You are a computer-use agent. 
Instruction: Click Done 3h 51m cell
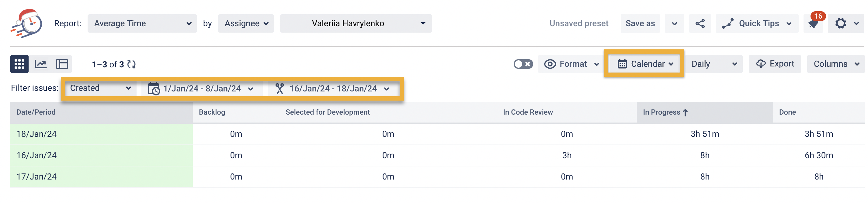point(819,134)
